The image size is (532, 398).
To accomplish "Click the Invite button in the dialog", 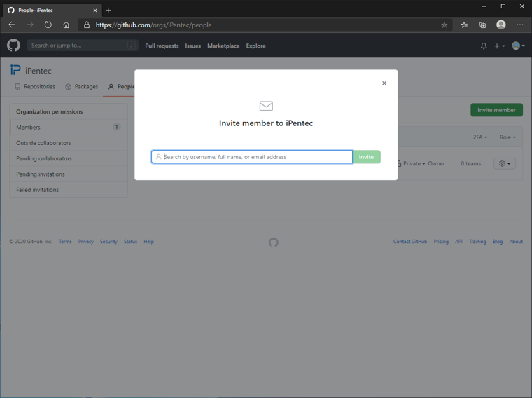I will click(x=366, y=157).
